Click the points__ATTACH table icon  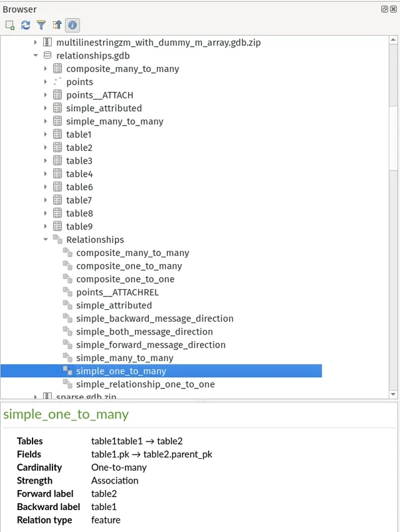tap(57, 95)
